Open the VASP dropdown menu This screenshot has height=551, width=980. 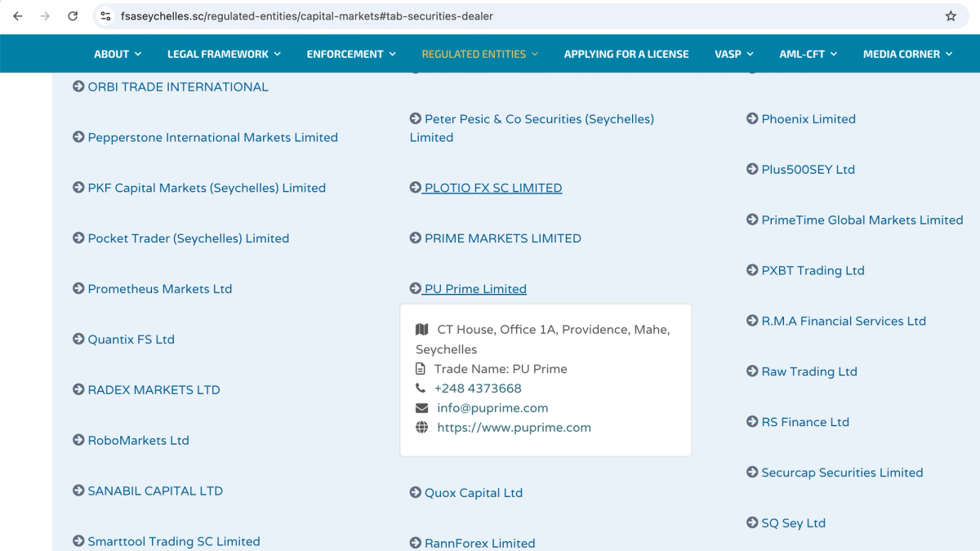734,54
